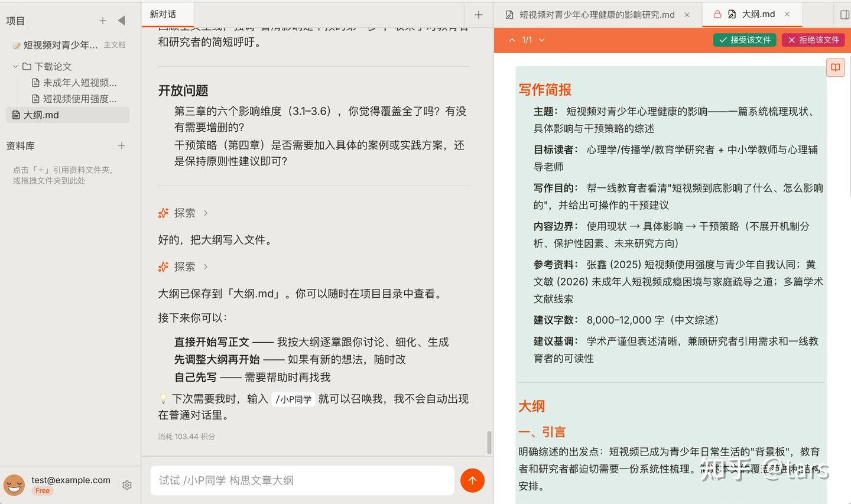
Task: Click 拒绝该文件 to reject the file
Action: pos(813,40)
